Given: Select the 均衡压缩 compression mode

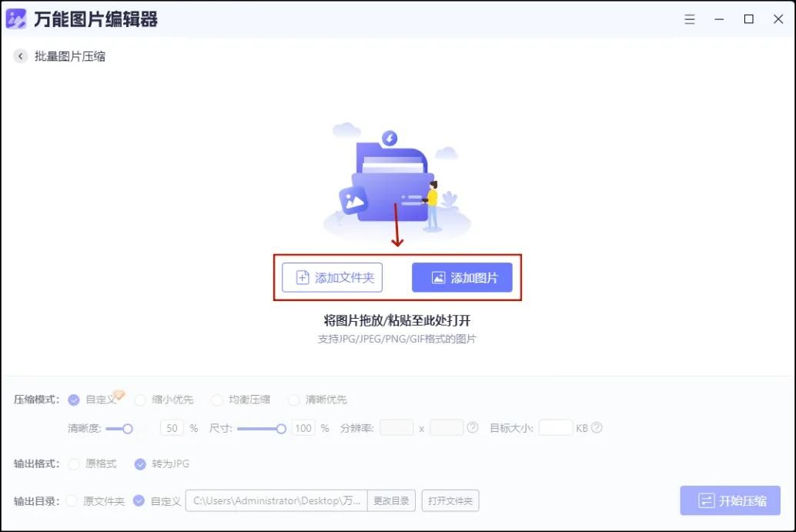Looking at the screenshot, I should (217, 400).
